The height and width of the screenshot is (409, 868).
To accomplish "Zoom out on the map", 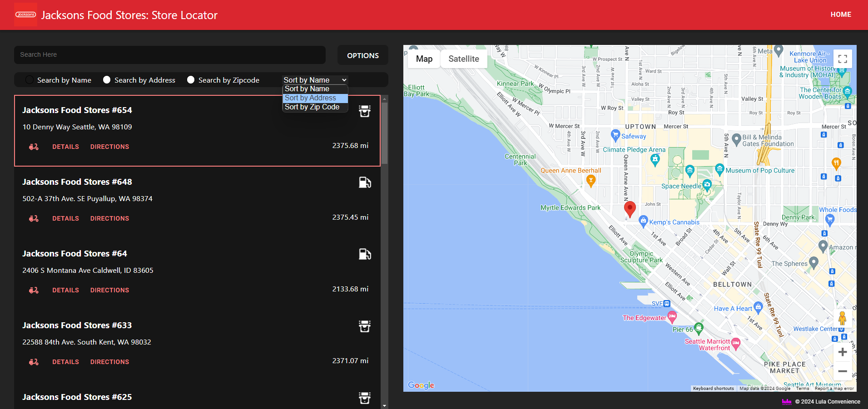I will (x=843, y=371).
